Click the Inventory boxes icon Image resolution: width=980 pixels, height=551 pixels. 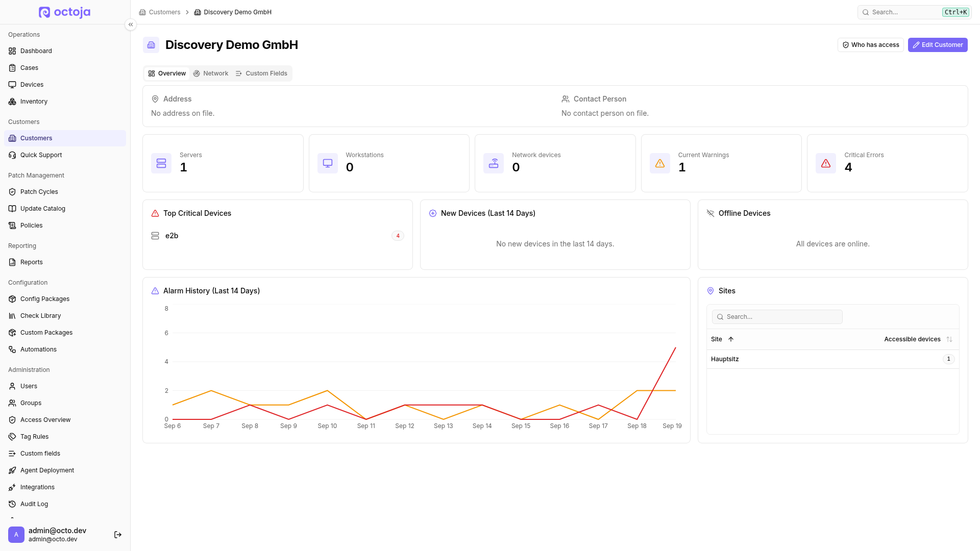[x=12, y=102]
